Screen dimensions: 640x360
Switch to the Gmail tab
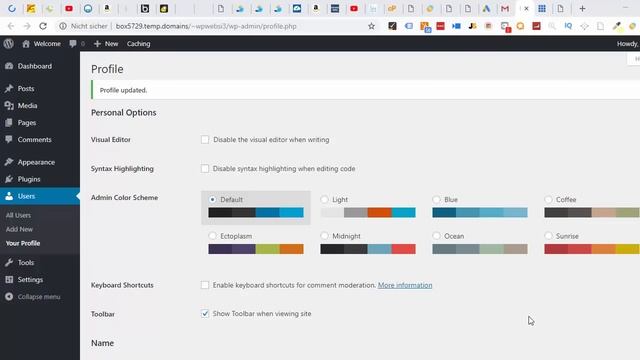pyautogui.click(x=505, y=9)
